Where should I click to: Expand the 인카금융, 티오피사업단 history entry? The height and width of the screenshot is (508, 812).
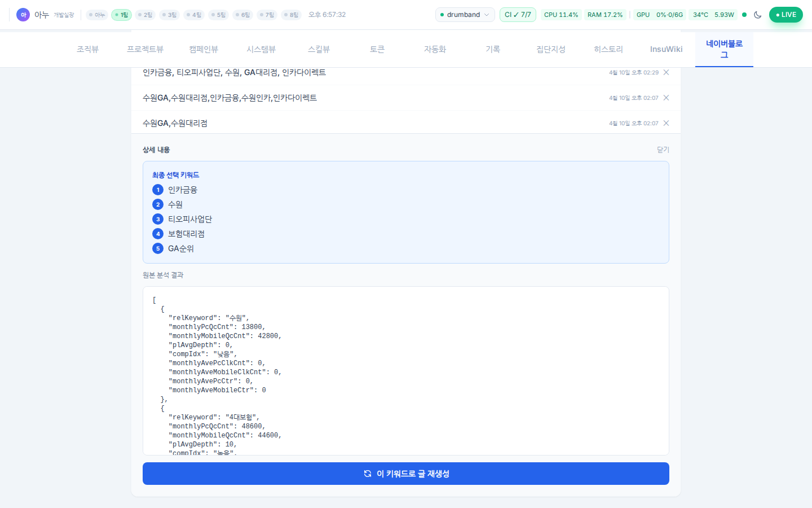click(234, 72)
